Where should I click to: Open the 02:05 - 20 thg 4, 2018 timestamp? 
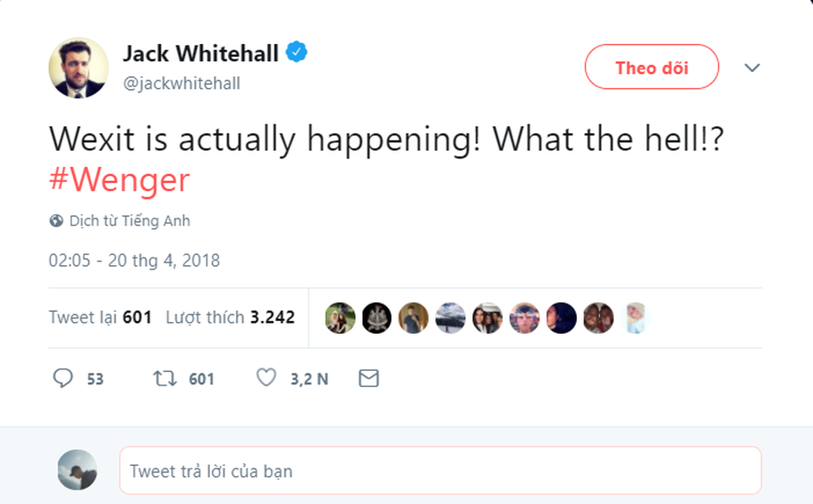coord(134,261)
